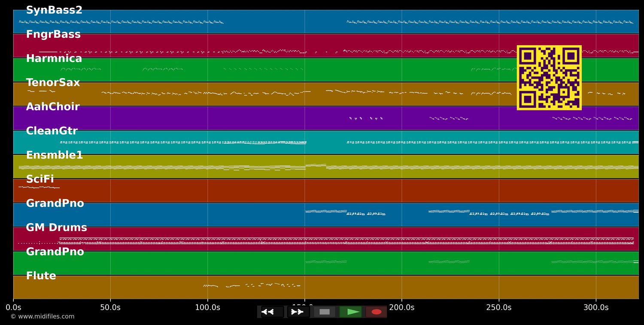Click the 0.0s time axis label
This screenshot has height=325, width=644.
[x=13, y=307]
